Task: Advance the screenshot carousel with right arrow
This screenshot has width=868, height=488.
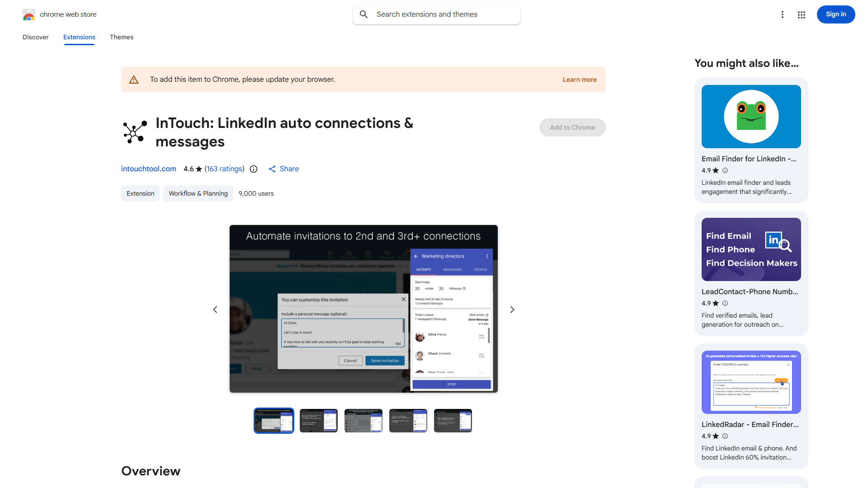Action: click(x=512, y=309)
